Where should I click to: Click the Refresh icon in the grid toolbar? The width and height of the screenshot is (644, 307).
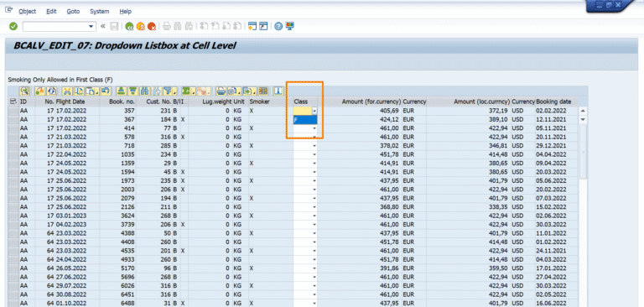point(52,91)
